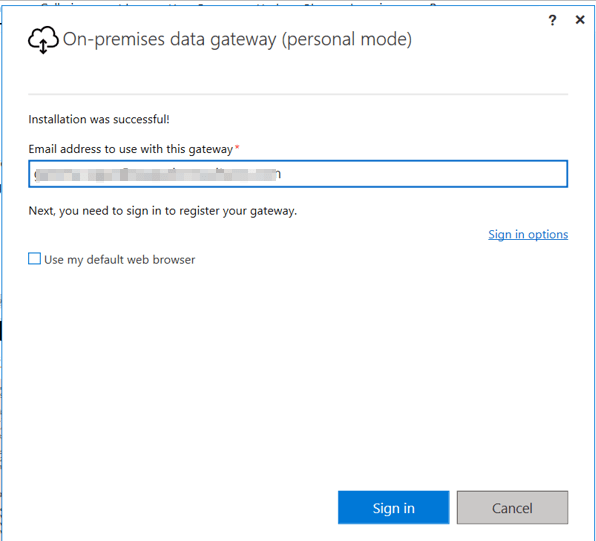Close the gateway dialog with the X

(x=580, y=19)
